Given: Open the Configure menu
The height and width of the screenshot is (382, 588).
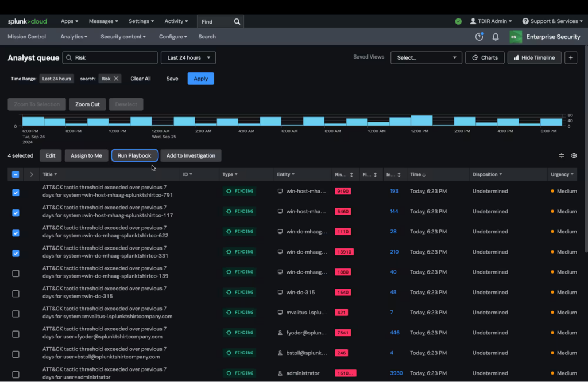Looking at the screenshot, I should (173, 36).
